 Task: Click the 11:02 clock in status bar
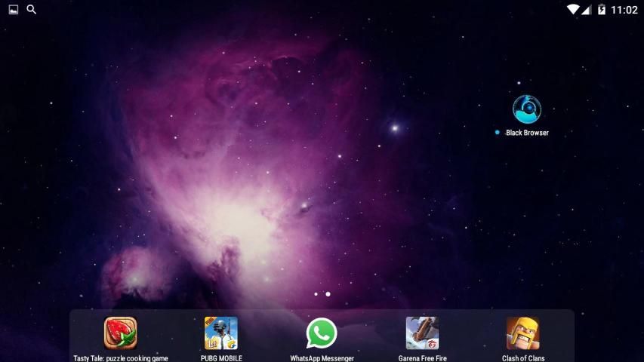coord(624,10)
